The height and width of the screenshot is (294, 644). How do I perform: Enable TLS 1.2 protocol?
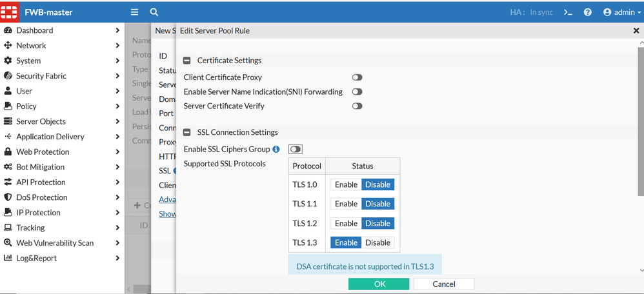click(346, 223)
